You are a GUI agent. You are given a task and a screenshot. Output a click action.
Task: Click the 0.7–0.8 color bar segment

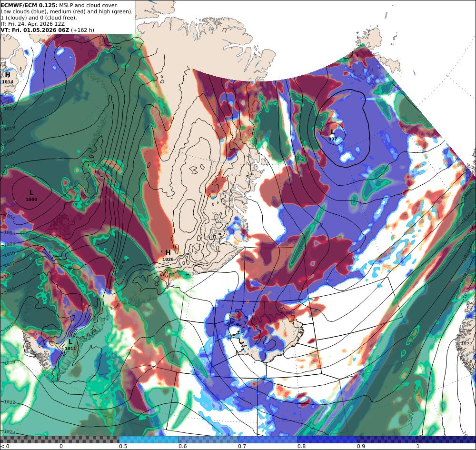click(x=268, y=440)
